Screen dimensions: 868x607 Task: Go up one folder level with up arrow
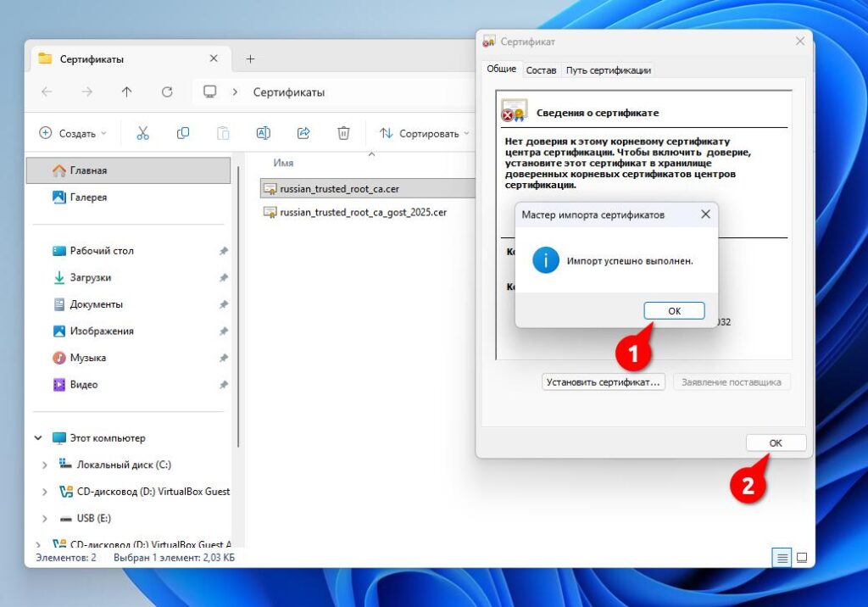(x=127, y=92)
